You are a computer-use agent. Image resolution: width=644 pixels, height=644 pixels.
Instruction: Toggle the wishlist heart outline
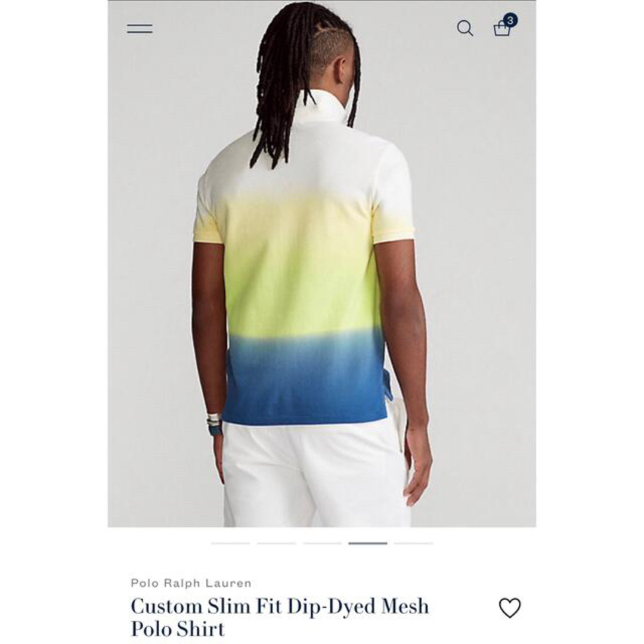[x=510, y=608]
